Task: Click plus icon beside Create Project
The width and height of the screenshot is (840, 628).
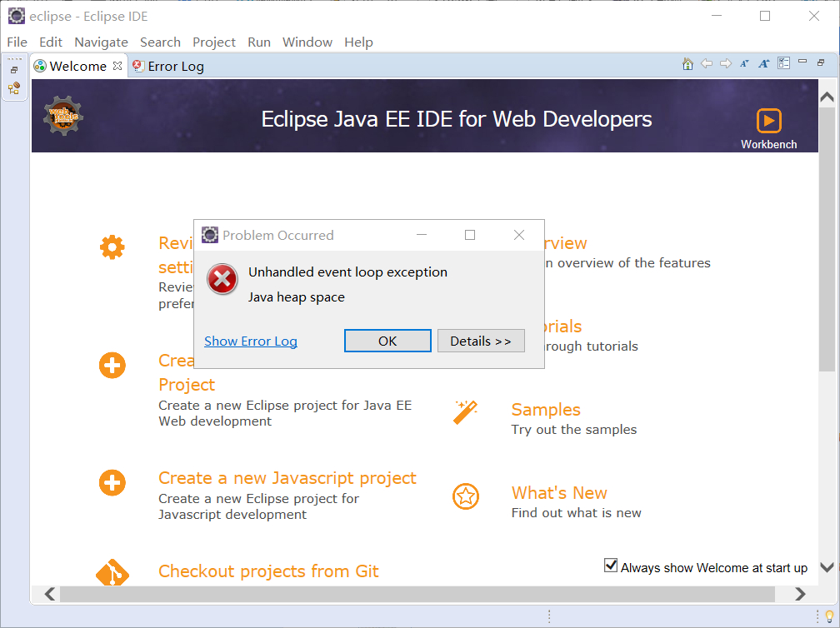Action: (112, 366)
